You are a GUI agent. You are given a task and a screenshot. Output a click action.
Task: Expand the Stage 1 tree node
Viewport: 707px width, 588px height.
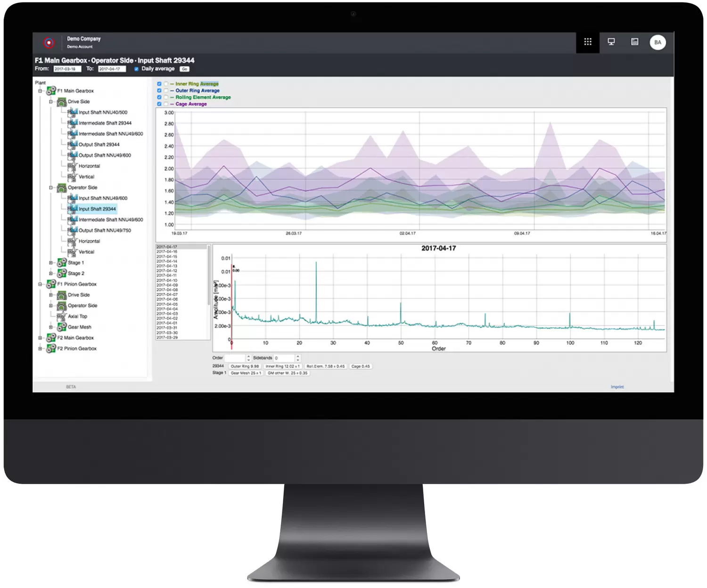[51, 263]
